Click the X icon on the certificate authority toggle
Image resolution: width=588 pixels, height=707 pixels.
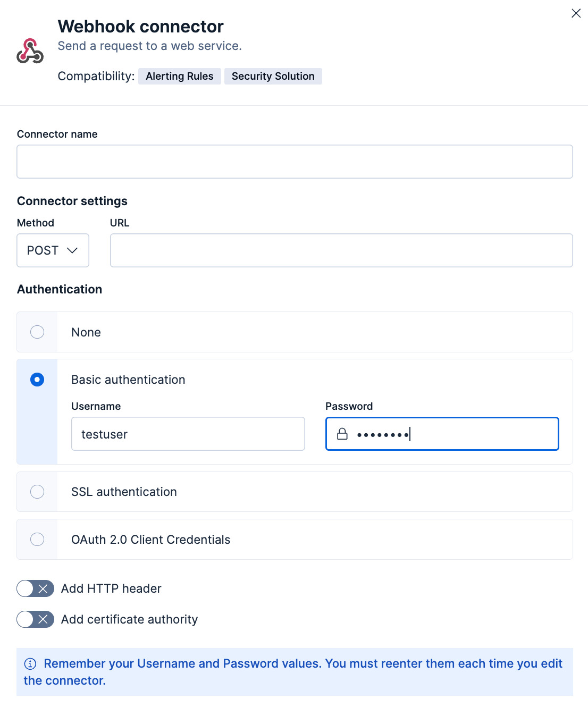[x=42, y=619]
